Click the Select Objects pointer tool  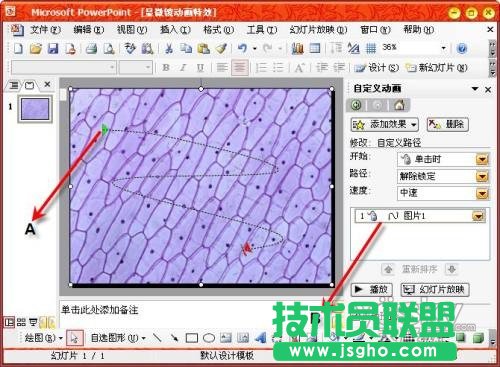tap(74, 338)
